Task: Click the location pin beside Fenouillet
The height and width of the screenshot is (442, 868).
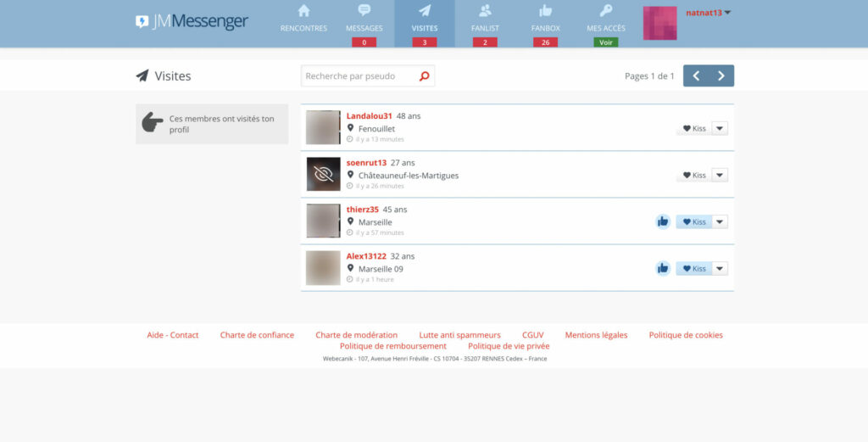Action: (x=350, y=128)
